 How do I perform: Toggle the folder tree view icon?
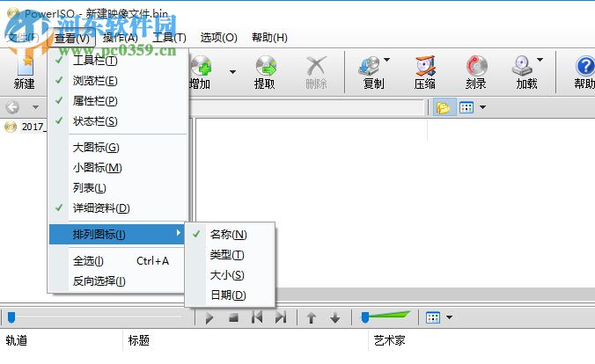coord(444,107)
